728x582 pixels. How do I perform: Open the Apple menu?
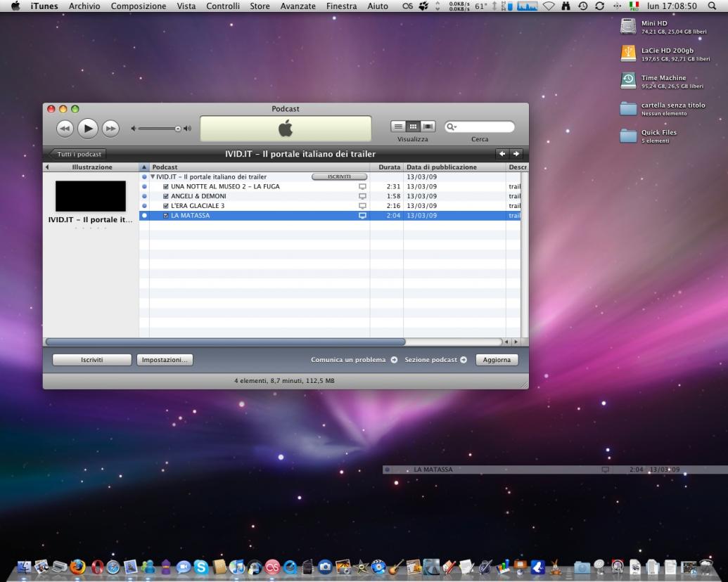click(15, 6)
